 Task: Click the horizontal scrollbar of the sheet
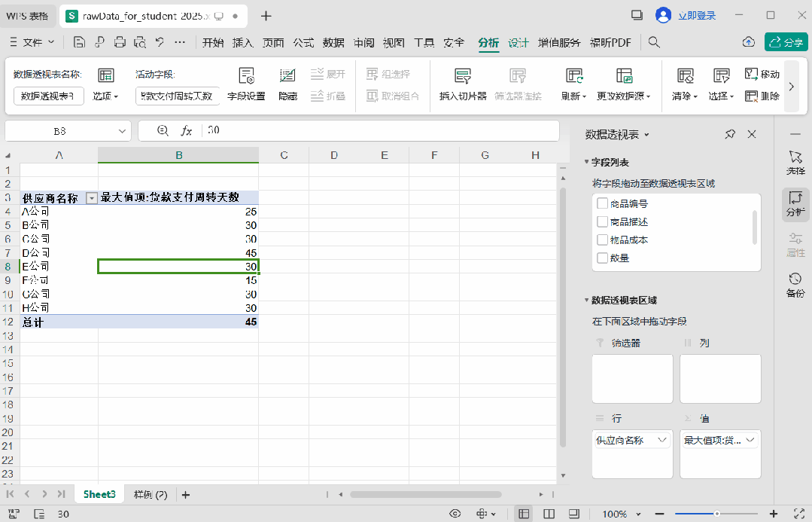point(426,495)
